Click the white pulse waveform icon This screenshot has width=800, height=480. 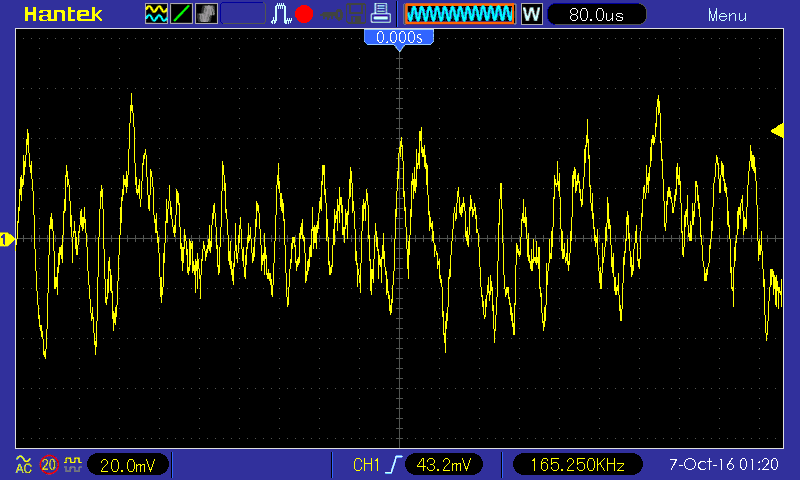[x=281, y=14]
